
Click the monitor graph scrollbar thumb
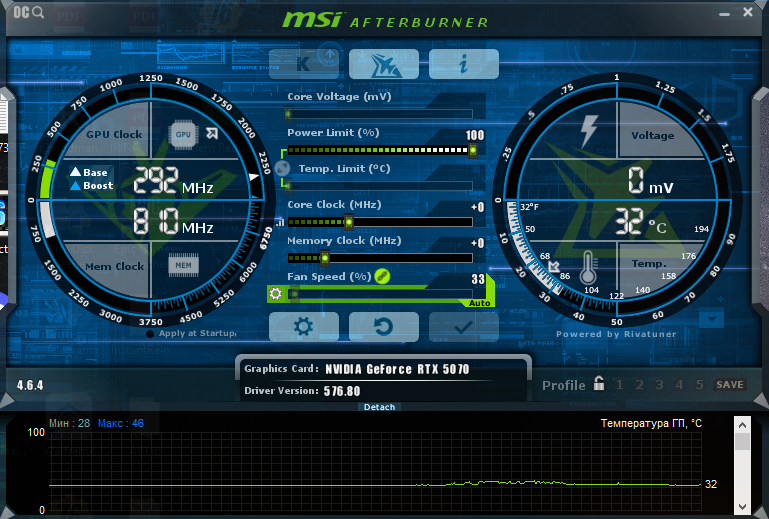pos(742,441)
